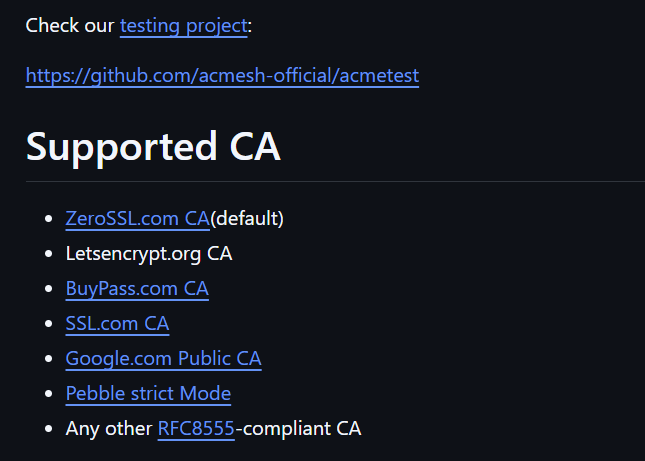Click the Supported CA heading
645x461 pixels.
[x=153, y=147]
